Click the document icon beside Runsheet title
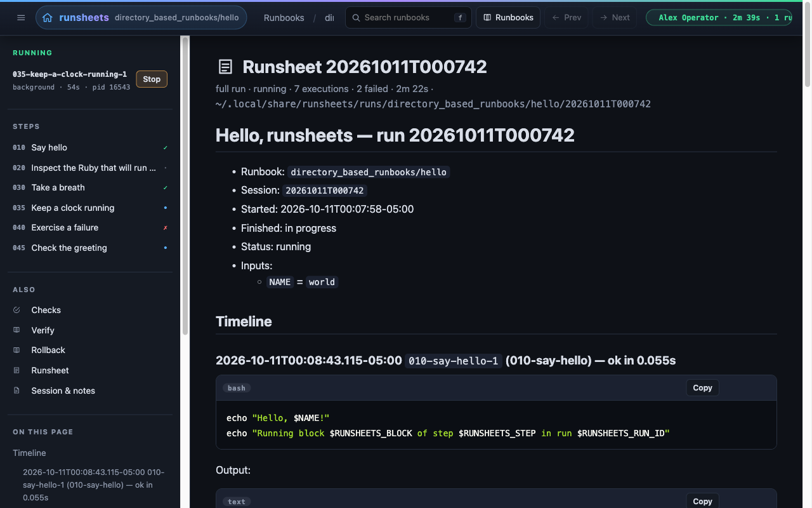Screen dimensions: 812x508 pos(225,67)
